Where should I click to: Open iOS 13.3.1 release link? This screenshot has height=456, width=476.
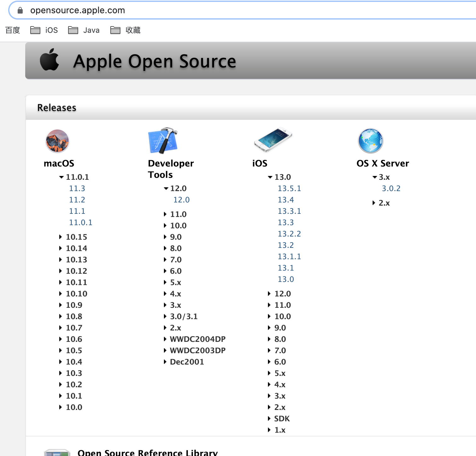click(x=289, y=211)
